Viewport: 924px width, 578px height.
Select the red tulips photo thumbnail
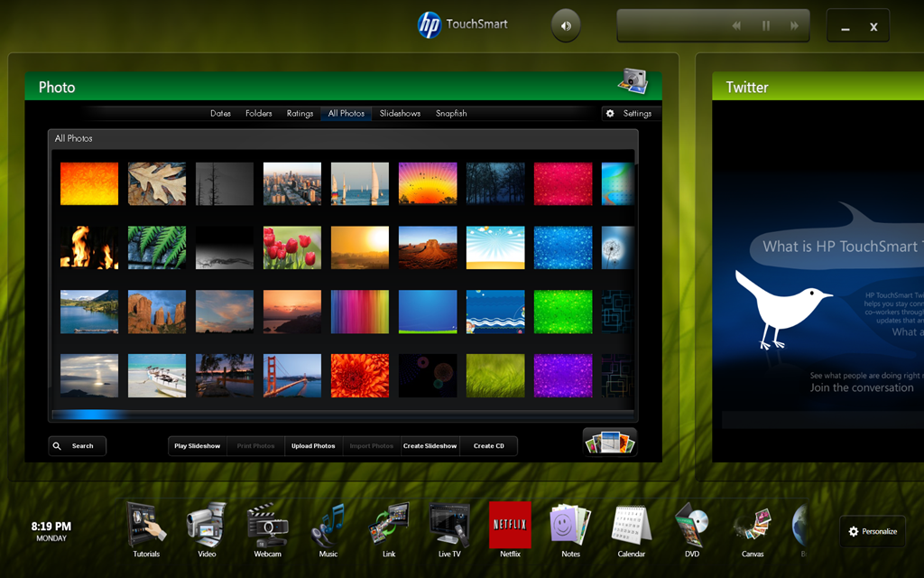click(x=292, y=247)
